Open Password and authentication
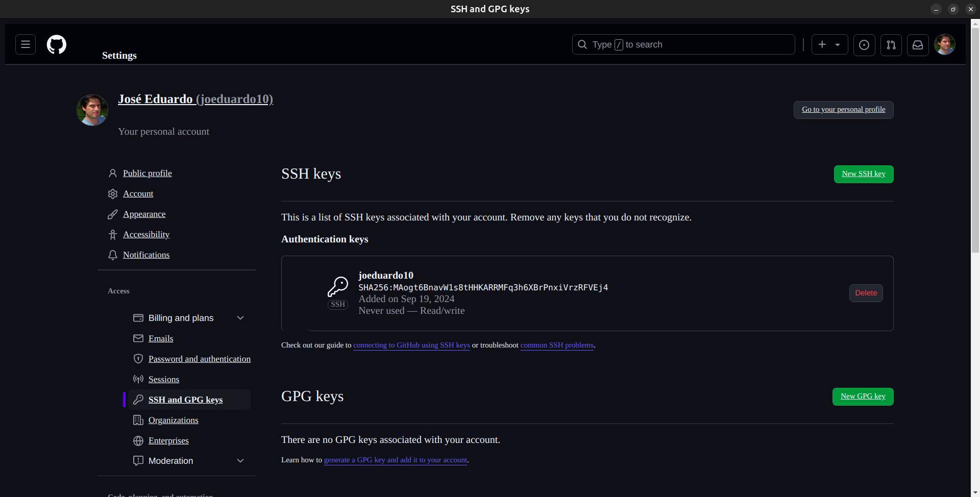Screen dimensions: 980x497 (200, 359)
